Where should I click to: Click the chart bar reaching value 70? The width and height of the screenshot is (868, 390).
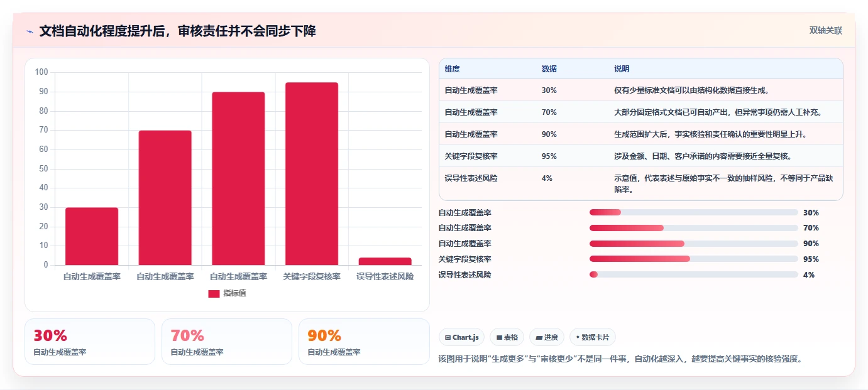165,198
